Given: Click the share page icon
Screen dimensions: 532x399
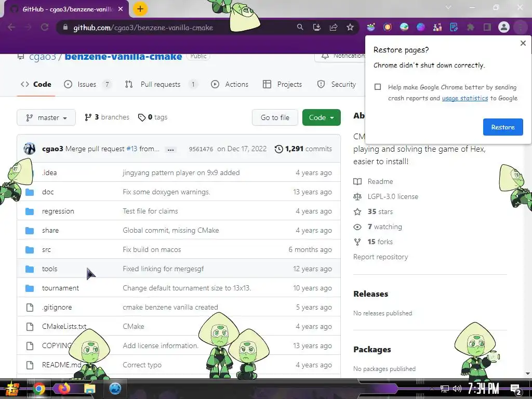Looking at the screenshot, I should tap(334, 27).
